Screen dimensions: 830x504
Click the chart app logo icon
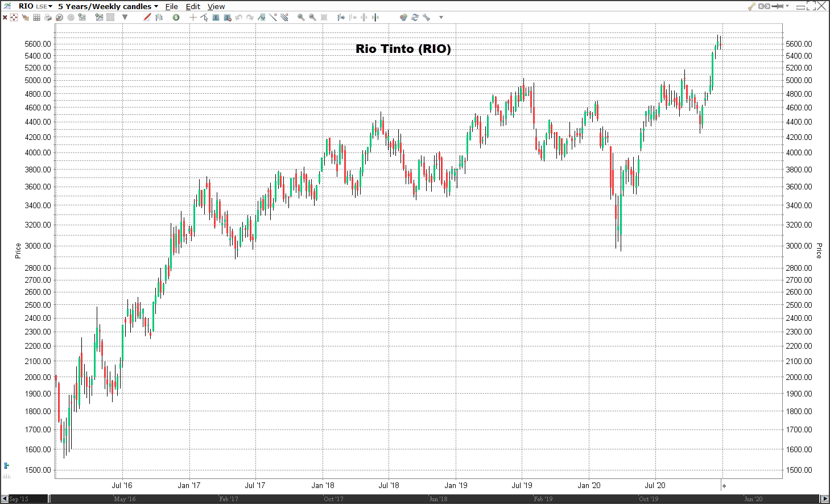click(7, 6)
